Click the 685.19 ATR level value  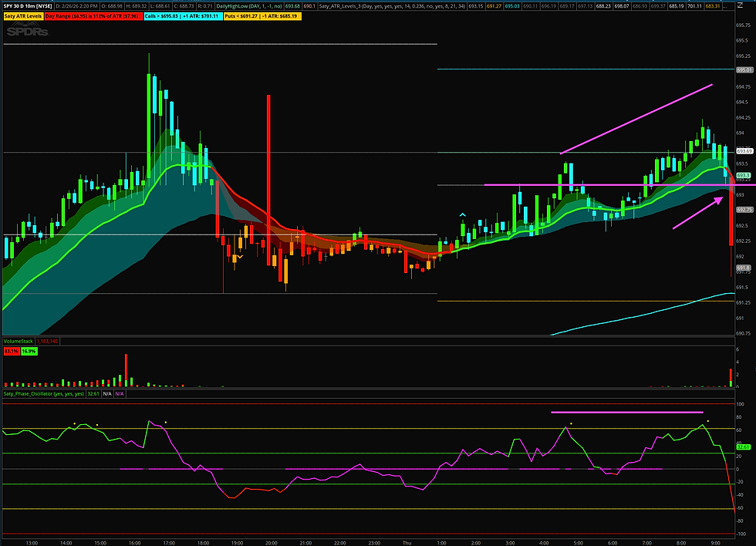pyautogui.click(x=677, y=6)
